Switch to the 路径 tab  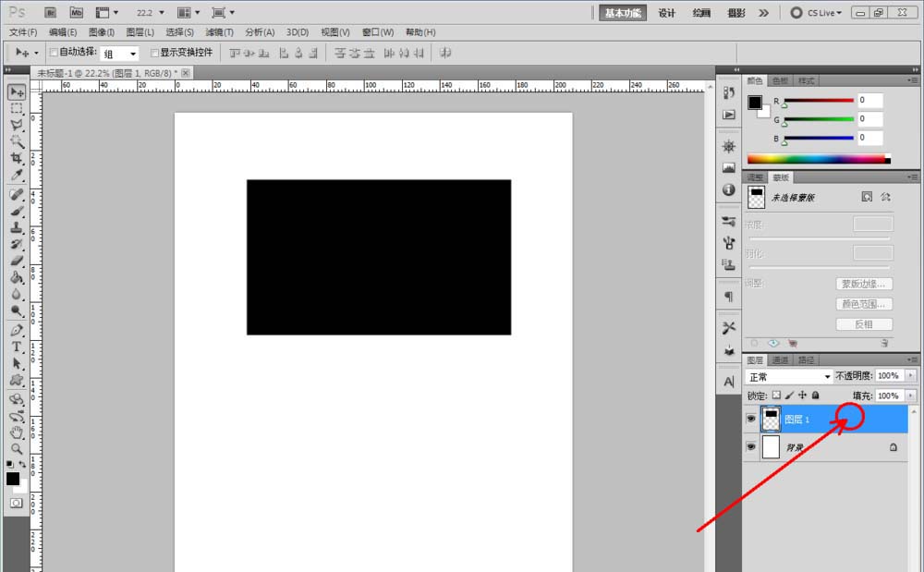(806, 360)
